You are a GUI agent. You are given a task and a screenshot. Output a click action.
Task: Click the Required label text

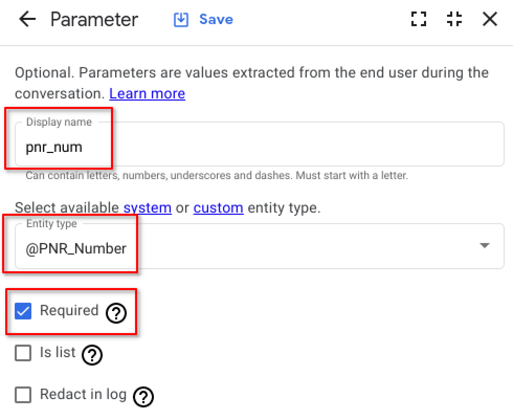point(69,311)
